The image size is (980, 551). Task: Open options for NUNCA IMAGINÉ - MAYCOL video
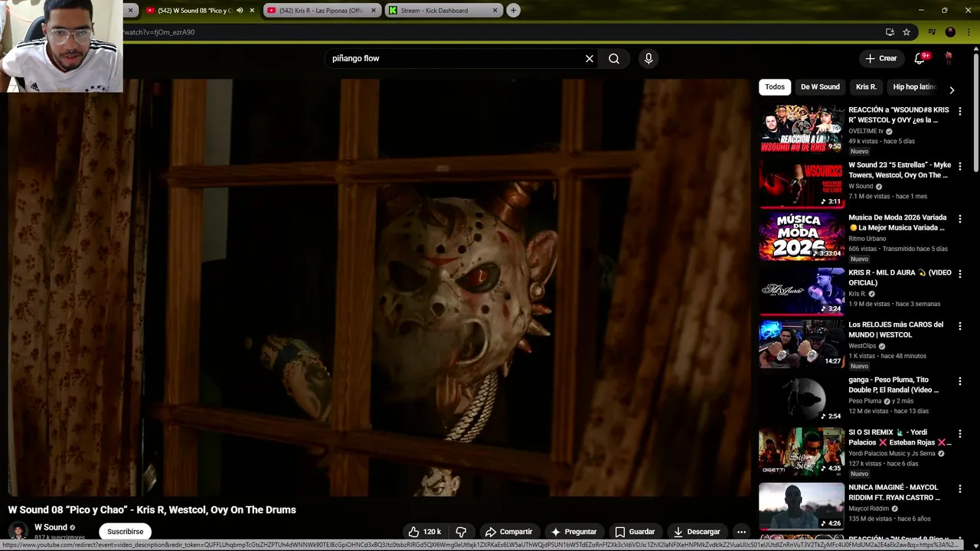point(960,488)
